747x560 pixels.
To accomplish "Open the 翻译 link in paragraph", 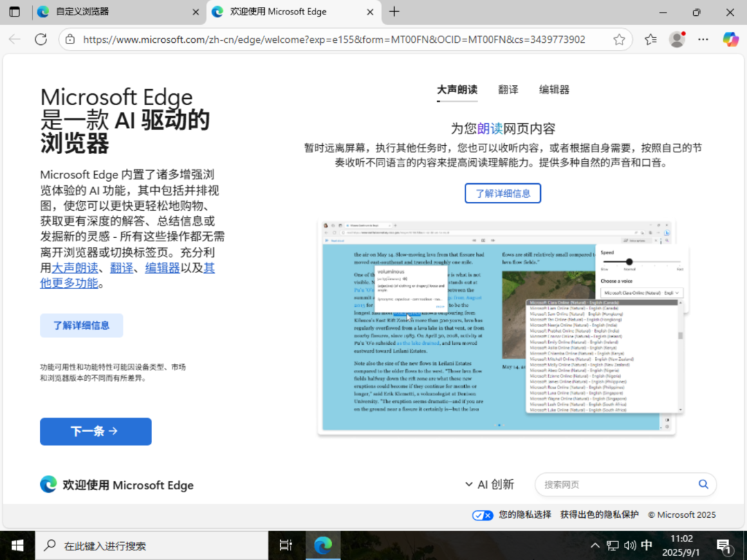I will click(122, 268).
